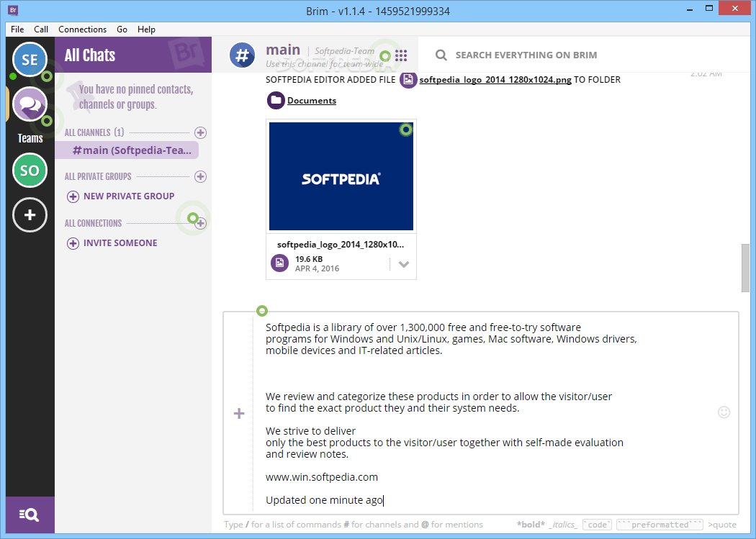Minimize the Brim window

(x=690, y=9)
